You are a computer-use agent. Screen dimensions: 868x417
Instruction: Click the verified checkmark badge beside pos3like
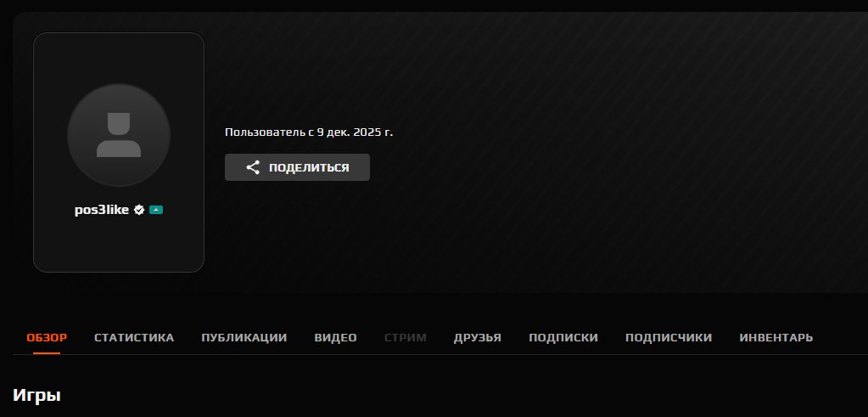[139, 210]
